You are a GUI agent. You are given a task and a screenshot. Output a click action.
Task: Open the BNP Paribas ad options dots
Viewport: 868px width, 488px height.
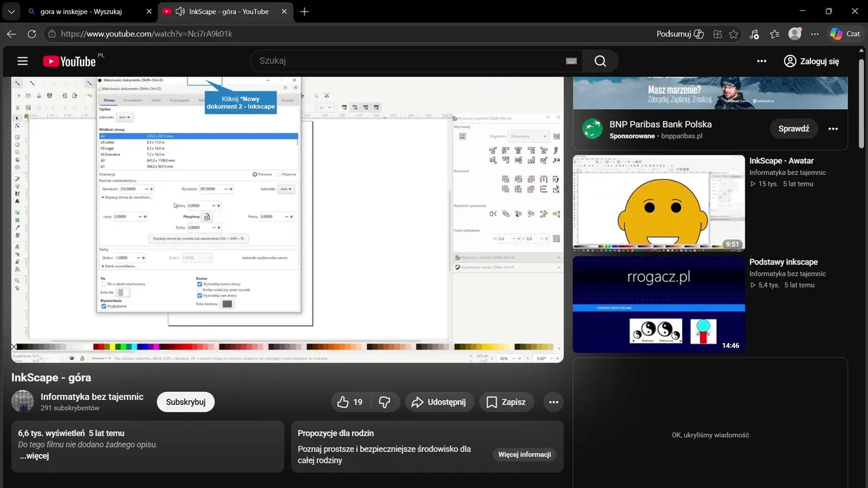tap(833, 129)
